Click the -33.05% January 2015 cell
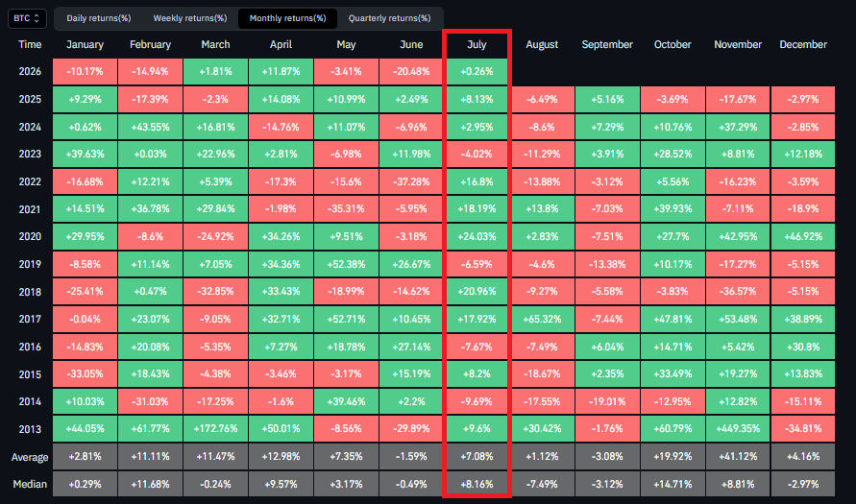This screenshot has height=504, width=856. (85, 374)
